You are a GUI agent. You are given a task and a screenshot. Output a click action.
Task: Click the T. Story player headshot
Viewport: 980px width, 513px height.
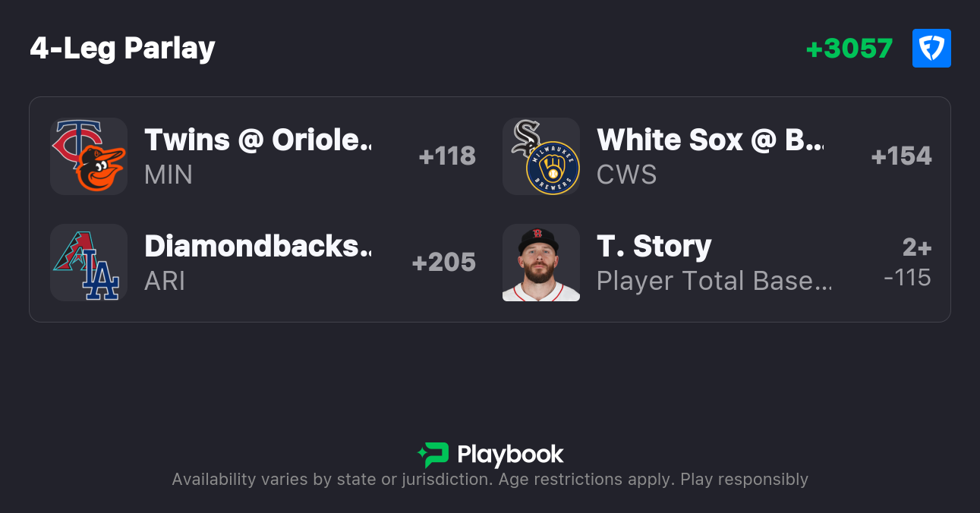coord(541,263)
